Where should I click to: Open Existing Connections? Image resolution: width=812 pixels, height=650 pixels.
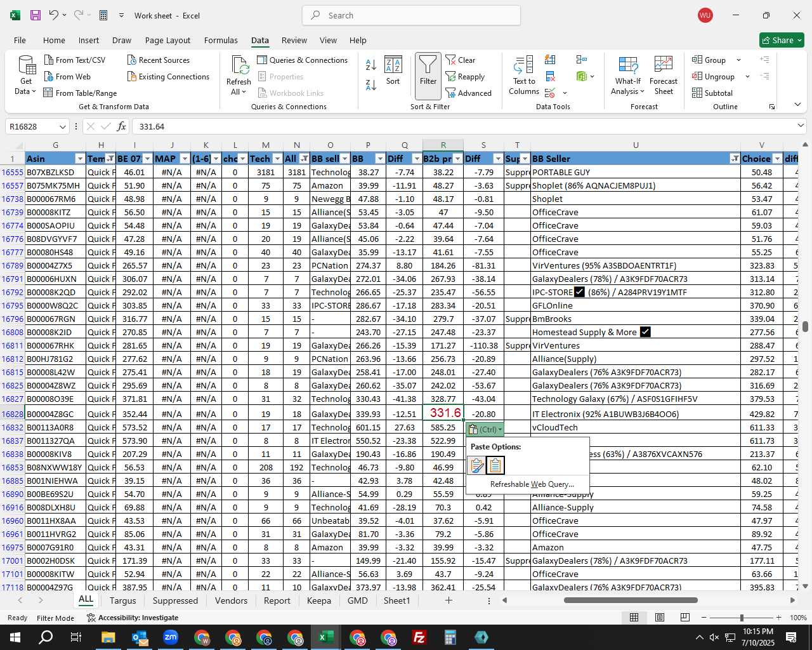[168, 76]
